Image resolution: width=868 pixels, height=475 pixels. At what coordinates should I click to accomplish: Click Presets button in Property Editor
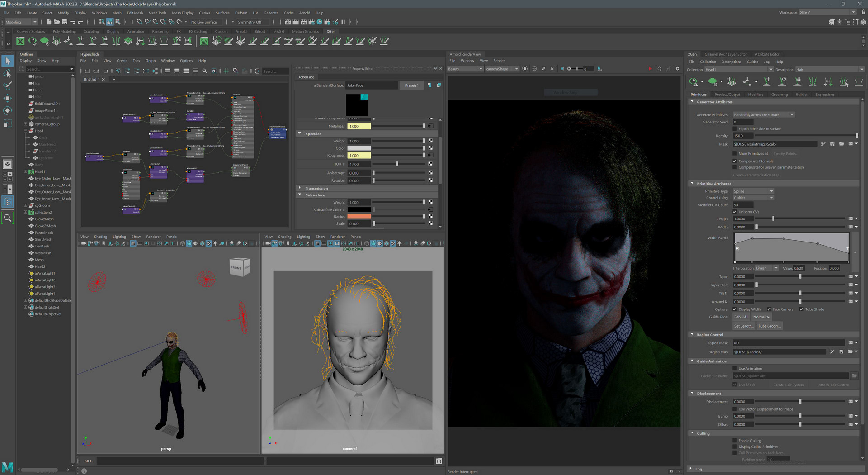click(x=411, y=85)
